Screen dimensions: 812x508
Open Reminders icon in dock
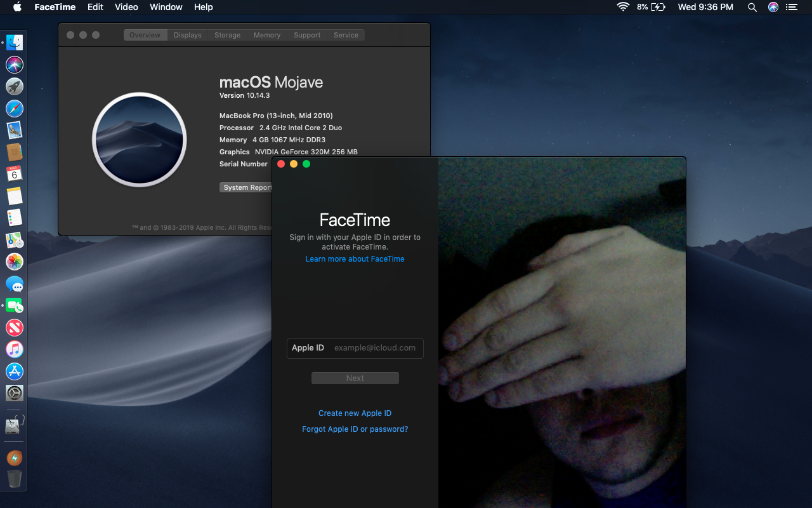[x=15, y=218]
